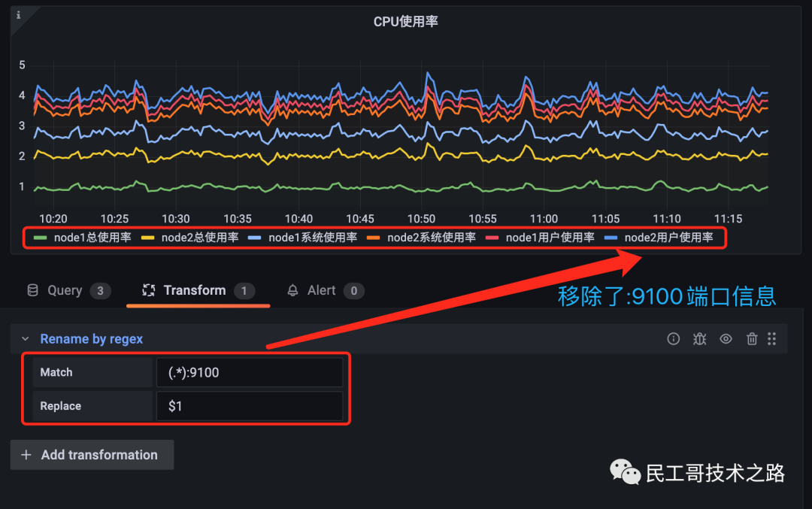The height and width of the screenshot is (509, 812).
Task: Click the plus icon in Add transformation
Action: click(x=26, y=455)
